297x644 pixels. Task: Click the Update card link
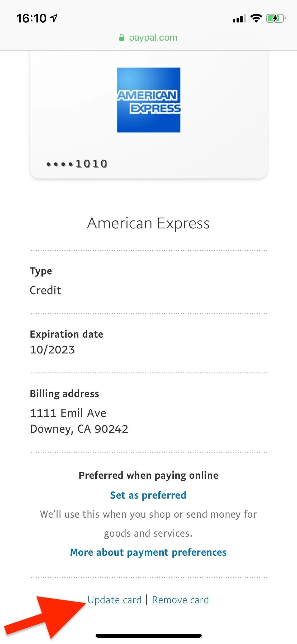point(115,600)
